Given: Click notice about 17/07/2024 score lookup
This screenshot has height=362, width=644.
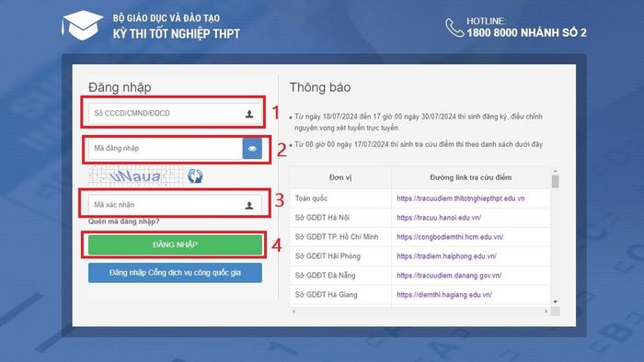Looking at the screenshot, I should pyautogui.click(x=418, y=144).
